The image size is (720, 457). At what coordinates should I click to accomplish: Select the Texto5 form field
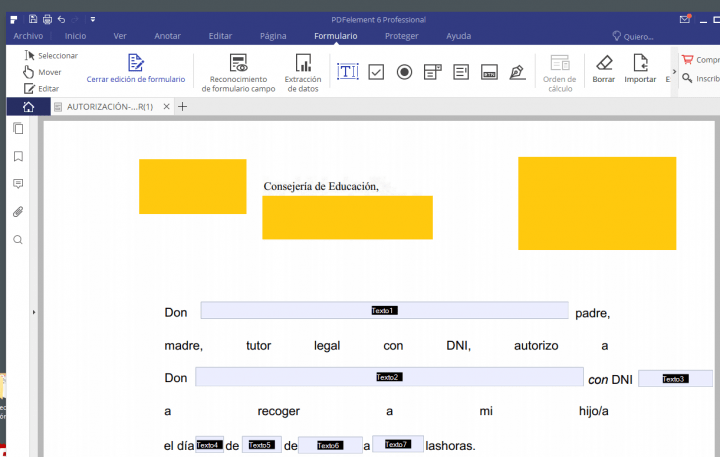pos(262,445)
